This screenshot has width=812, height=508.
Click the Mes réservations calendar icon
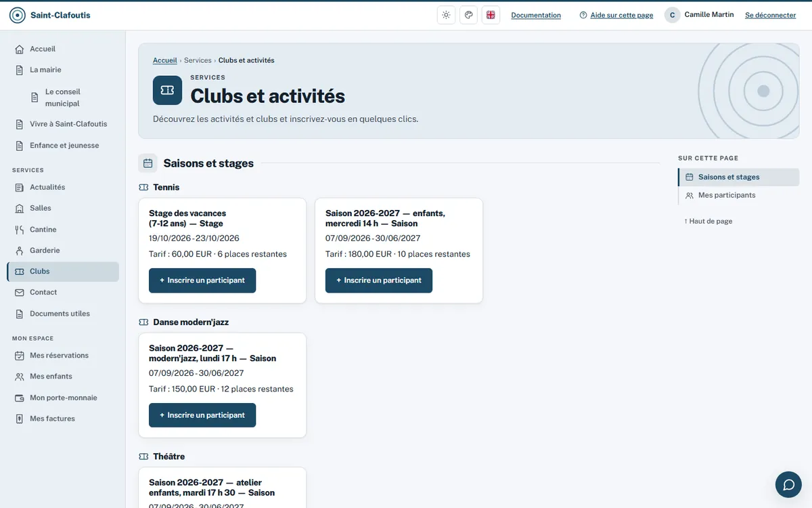(x=20, y=356)
